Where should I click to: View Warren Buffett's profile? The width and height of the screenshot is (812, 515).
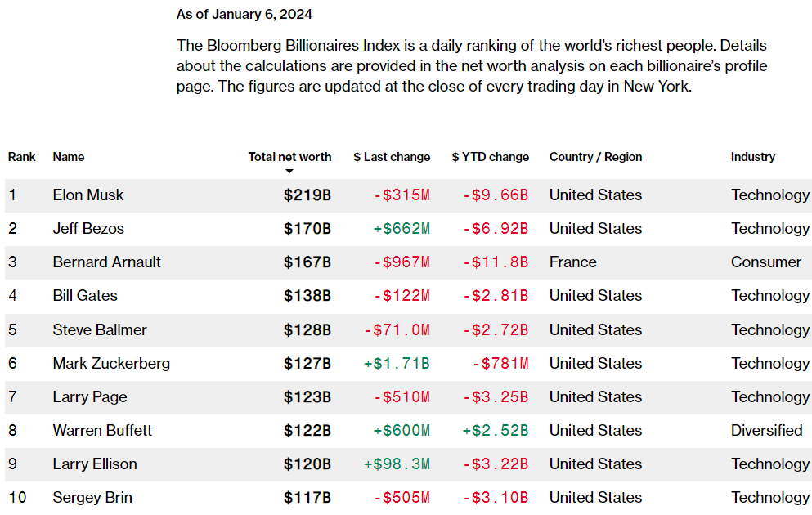coord(102,431)
